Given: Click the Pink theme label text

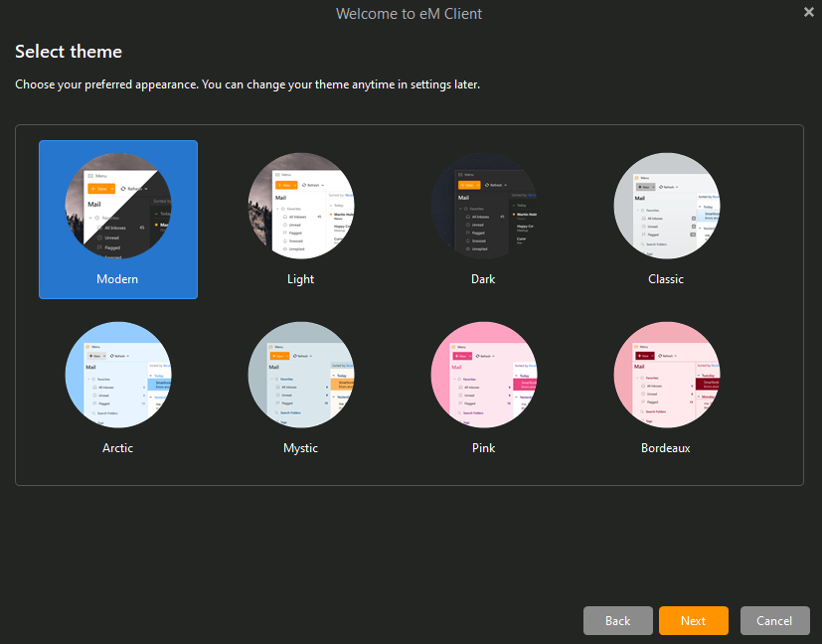Looking at the screenshot, I should (483, 448).
